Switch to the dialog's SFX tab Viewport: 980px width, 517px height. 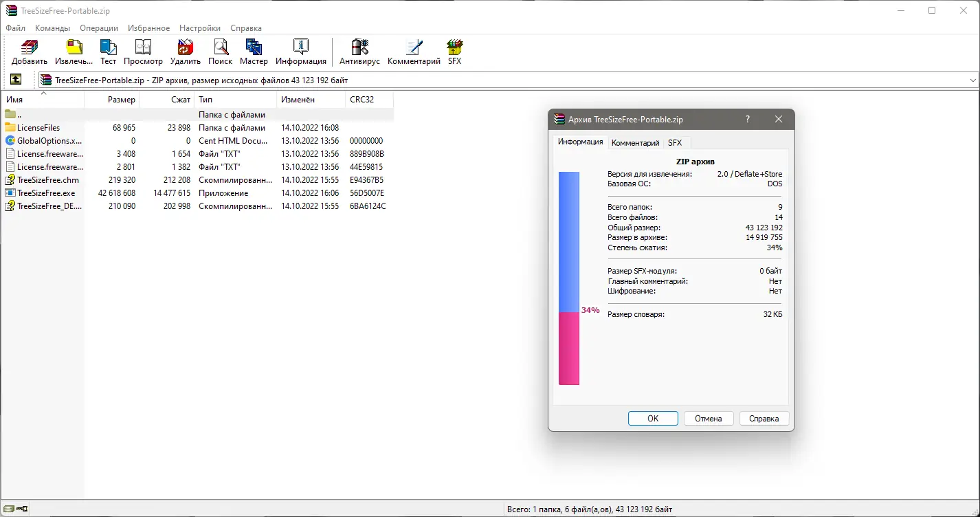675,142
